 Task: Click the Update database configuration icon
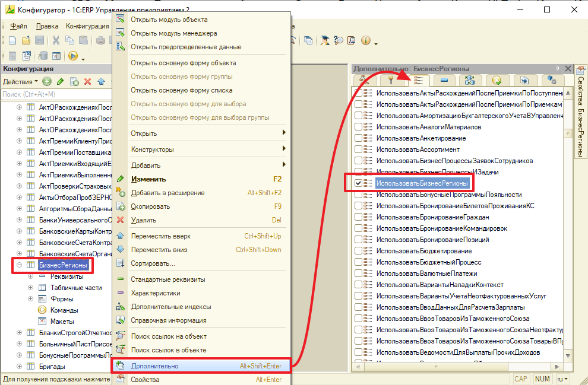click(x=43, y=56)
